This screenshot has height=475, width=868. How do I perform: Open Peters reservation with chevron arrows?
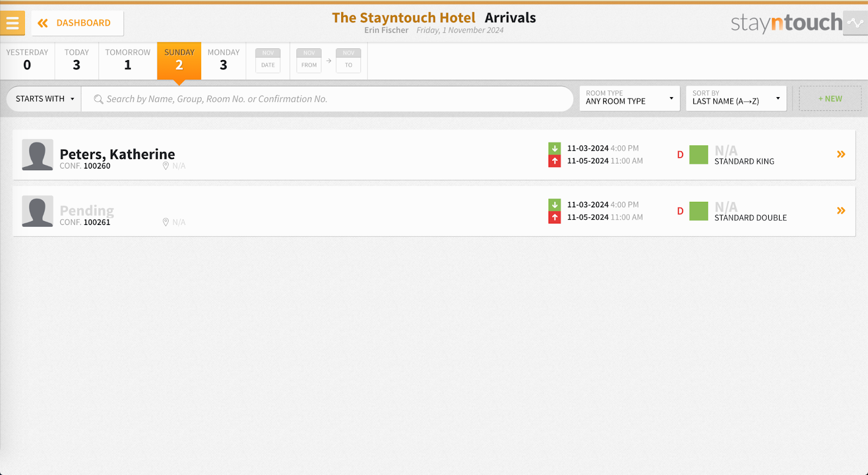[x=841, y=154]
